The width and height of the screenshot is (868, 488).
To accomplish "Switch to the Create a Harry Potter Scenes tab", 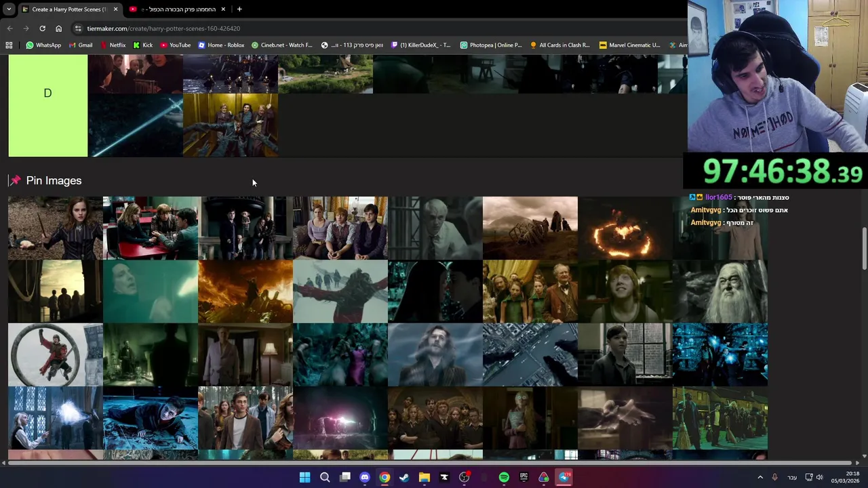I will click(70, 9).
